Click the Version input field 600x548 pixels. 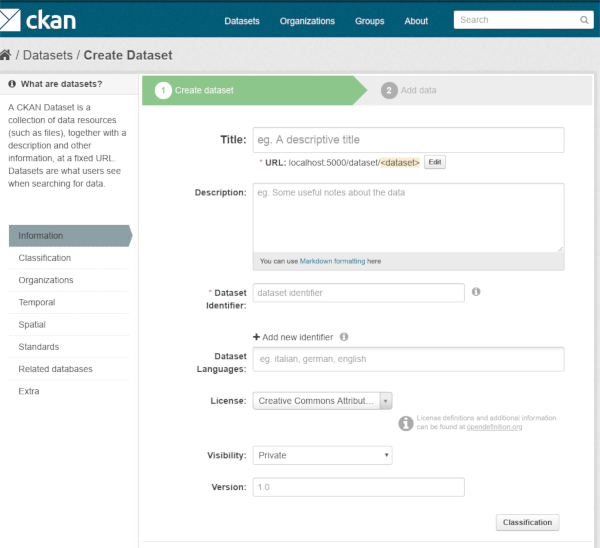point(359,487)
